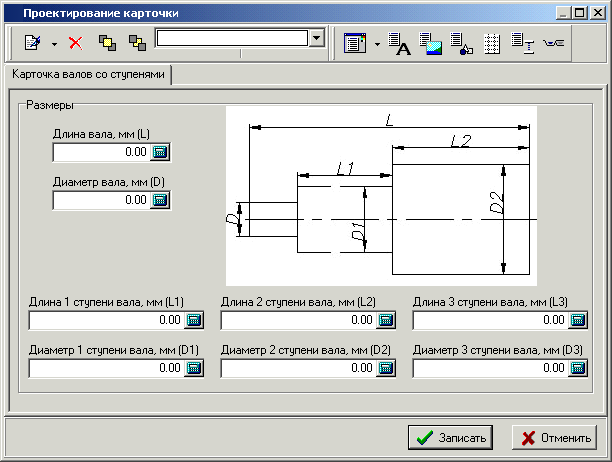Click the Длина 1 ступени вала (L1) field
The image size is (612, 462).
coord(107,320)
